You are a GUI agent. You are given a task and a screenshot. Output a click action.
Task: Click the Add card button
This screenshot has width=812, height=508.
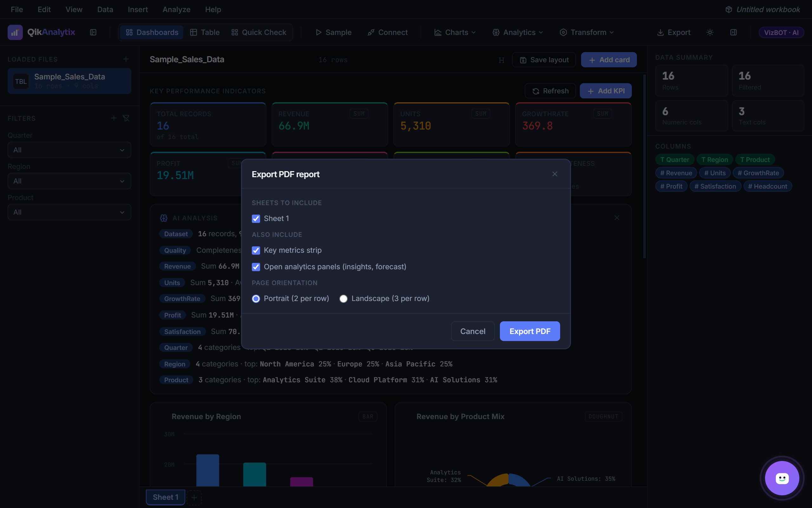click(609, 60)
